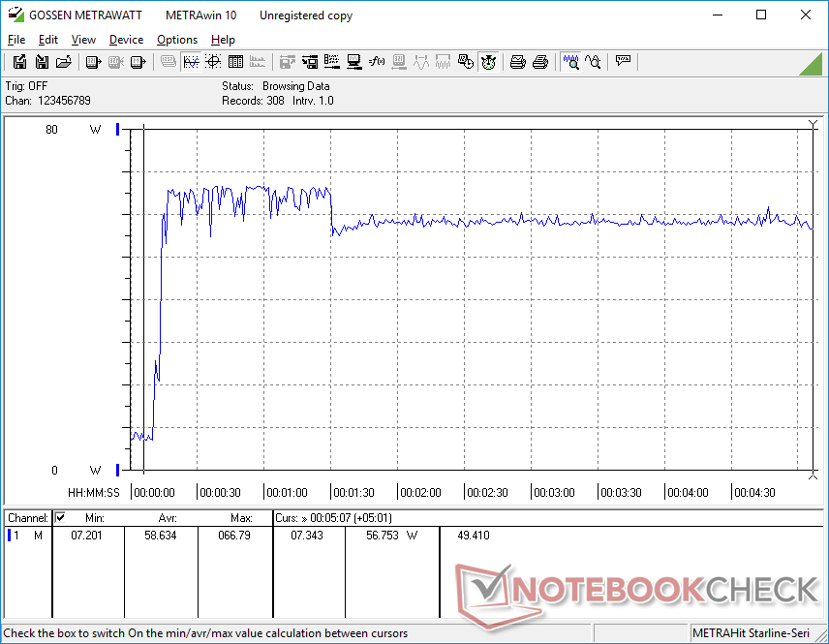829x644 pixels.
Task: Click the grayed single-wave trigger icon
Action: 421,62
